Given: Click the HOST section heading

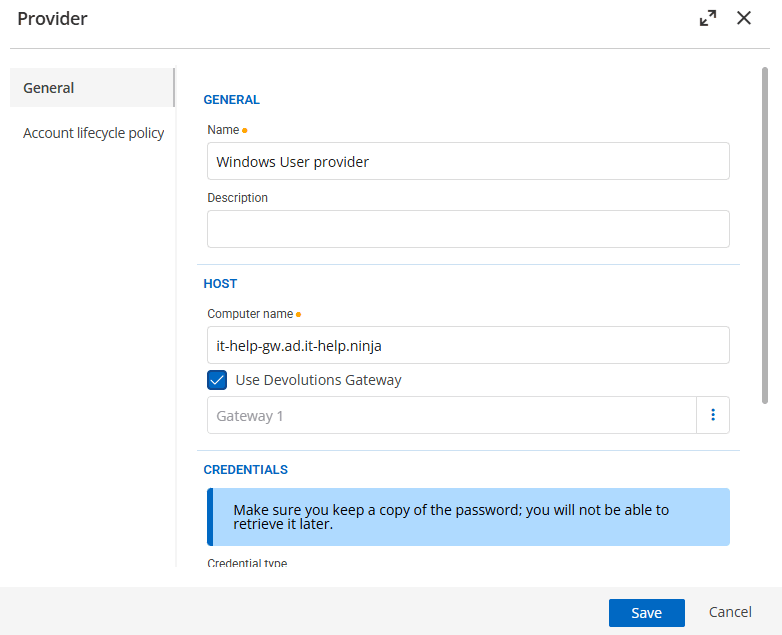Looking at the screenshot, I should (x=220, y=284).
